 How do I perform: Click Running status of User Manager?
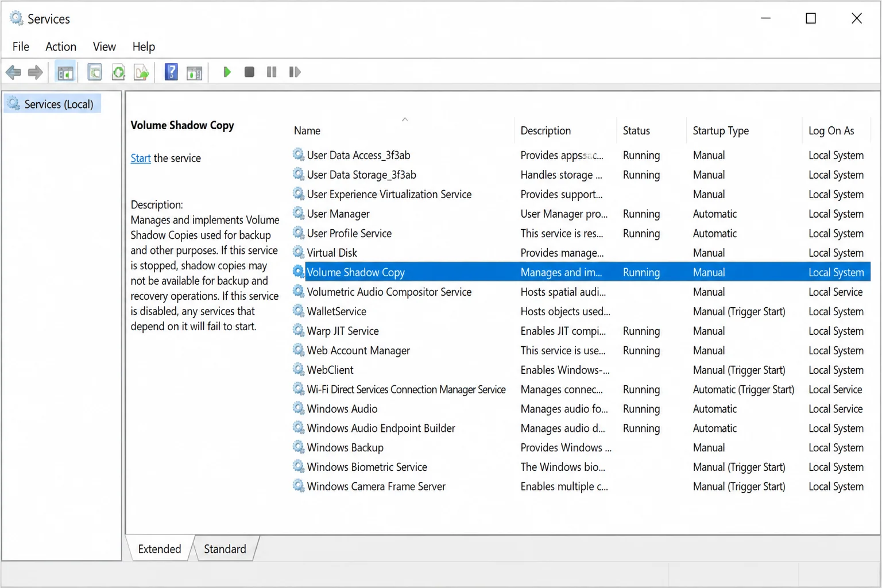point(641,214)
